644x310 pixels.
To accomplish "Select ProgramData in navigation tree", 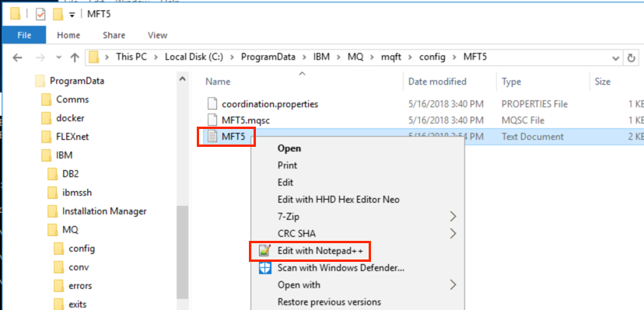I will click(76, 81).
